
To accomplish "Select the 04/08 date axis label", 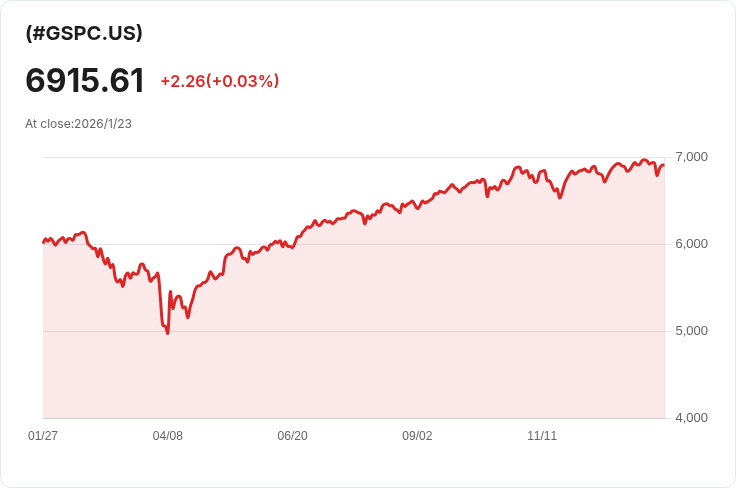I will (x=168, y=436).
